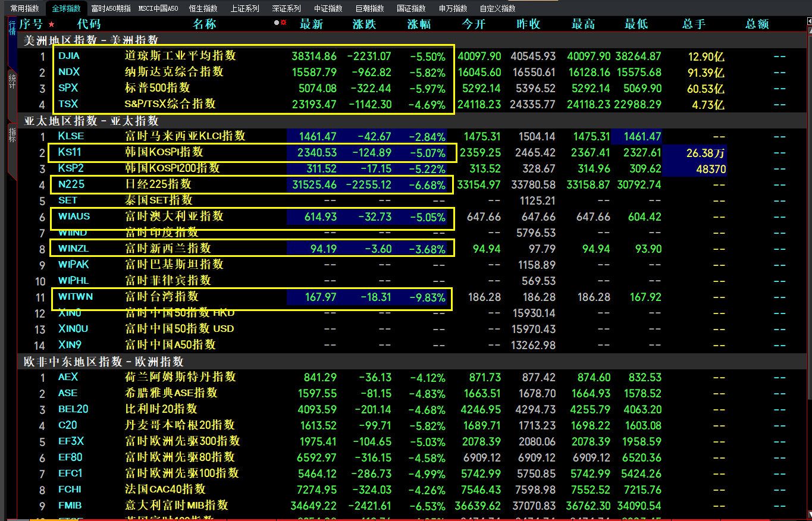812x521 pixels.
Task: Click the 总额 column header
Action: click(x=757, y=24)
